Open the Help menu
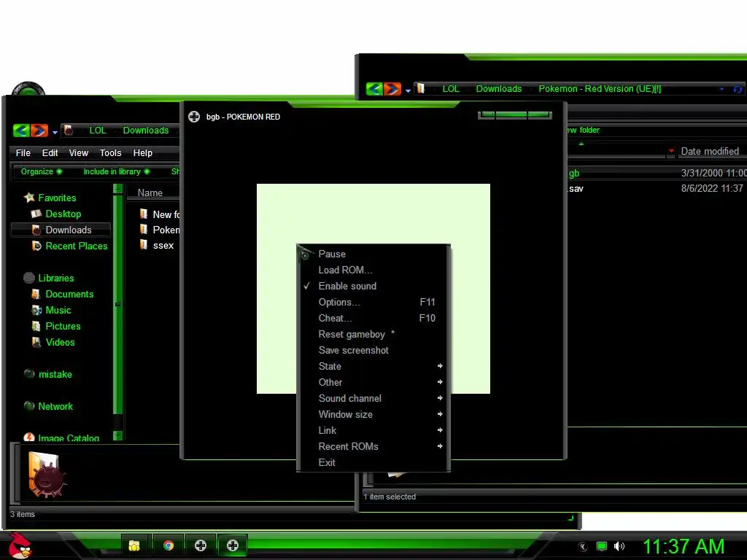The height and width of the screenshot is (560, 747). [x=142, y=153]
